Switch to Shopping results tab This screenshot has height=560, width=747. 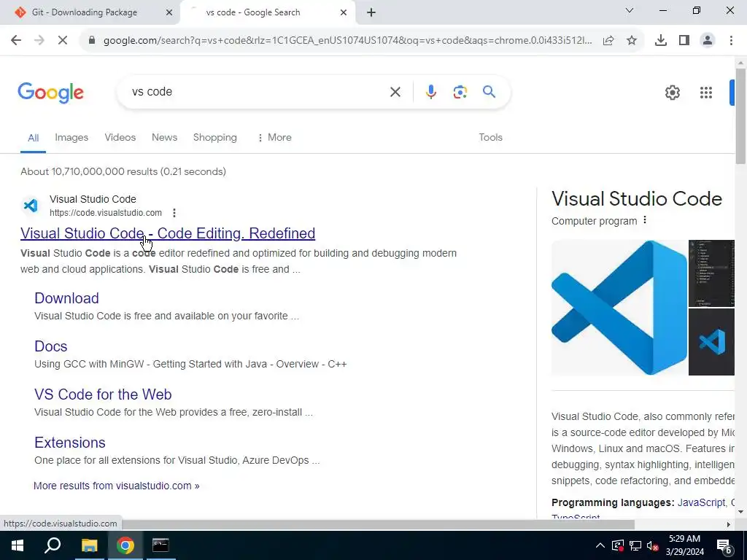click(x=215, y=138)
